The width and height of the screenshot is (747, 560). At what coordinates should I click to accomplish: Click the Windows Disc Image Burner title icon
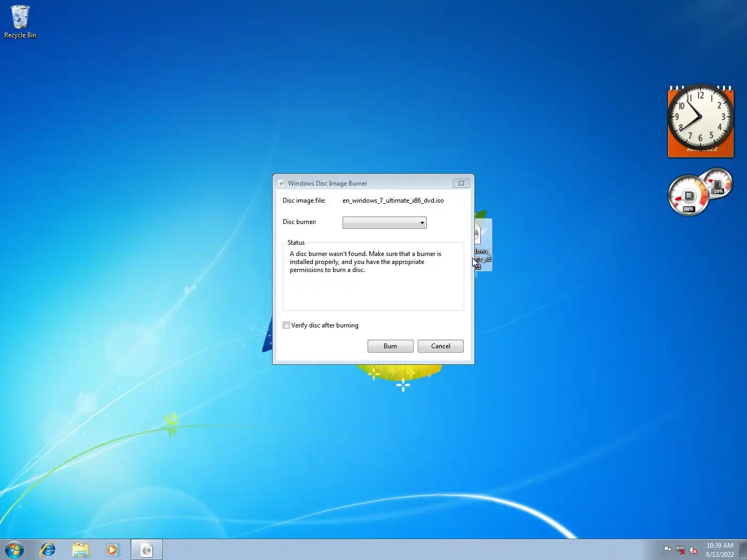(x=282, y=183)
